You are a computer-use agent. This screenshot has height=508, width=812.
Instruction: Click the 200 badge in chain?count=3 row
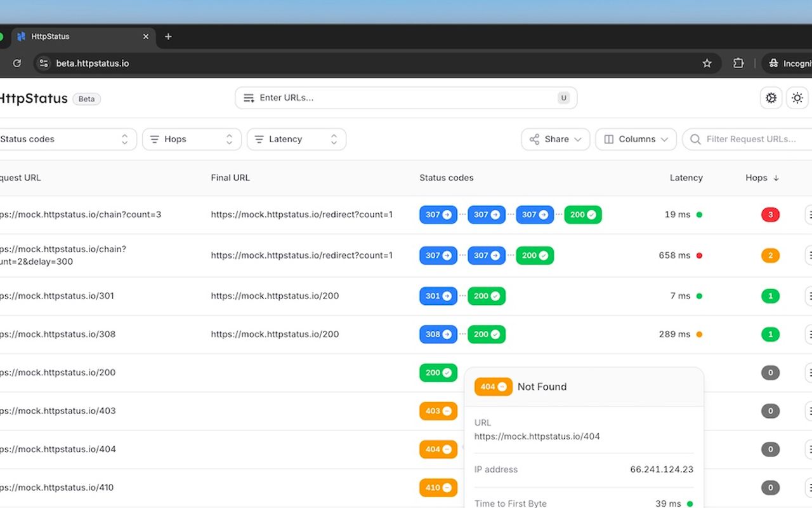583,215
